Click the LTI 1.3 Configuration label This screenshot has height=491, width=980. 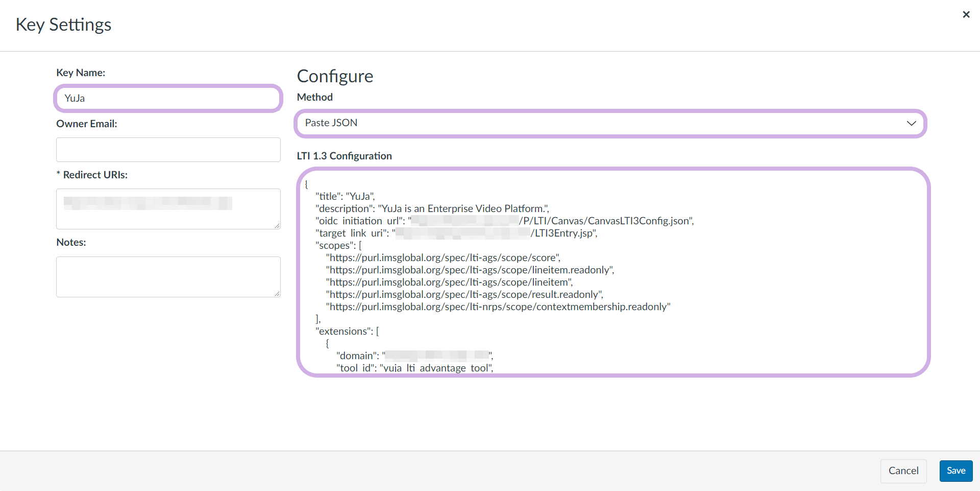tap(345, 156)
